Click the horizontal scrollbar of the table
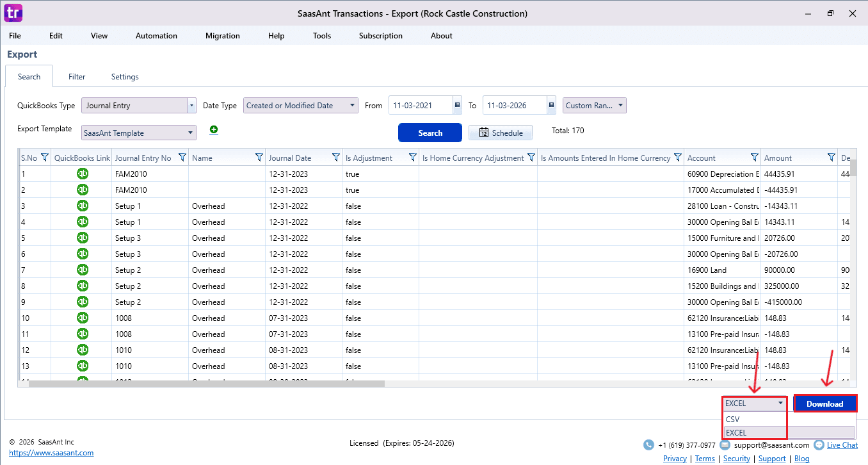Image resolution: width=868 pixels, height=465 pixels. (x=206, y=384)
